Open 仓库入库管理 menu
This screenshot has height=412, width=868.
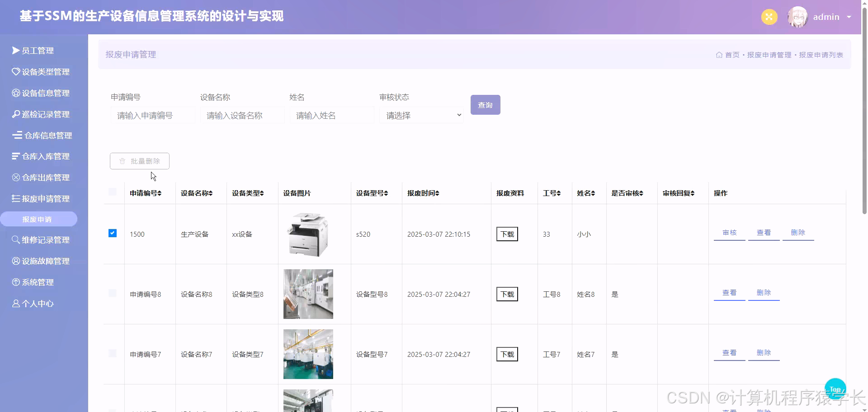(46, 156)
